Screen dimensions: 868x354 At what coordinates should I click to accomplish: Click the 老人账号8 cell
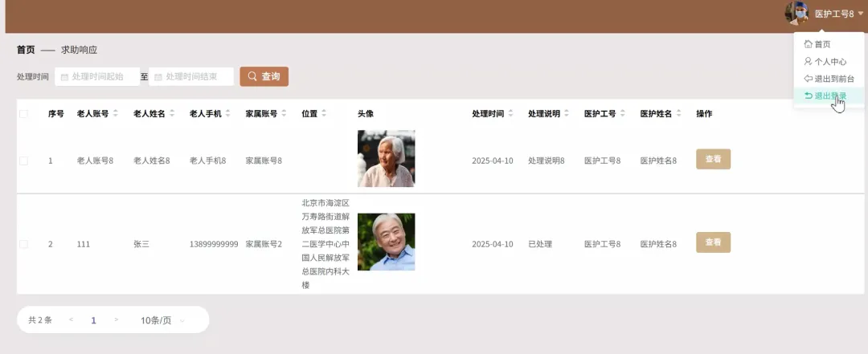[95, 161]
